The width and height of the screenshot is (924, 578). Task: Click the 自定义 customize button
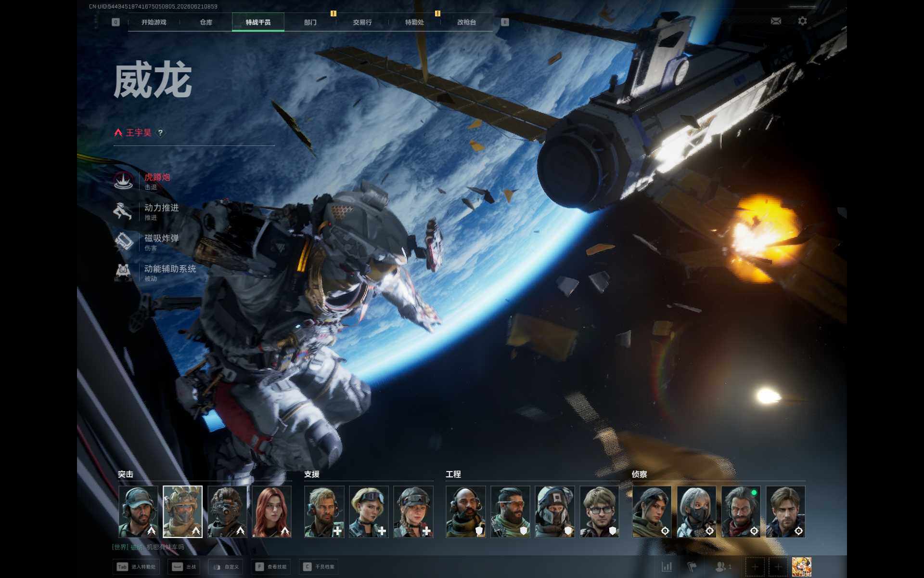pos(226,567)
